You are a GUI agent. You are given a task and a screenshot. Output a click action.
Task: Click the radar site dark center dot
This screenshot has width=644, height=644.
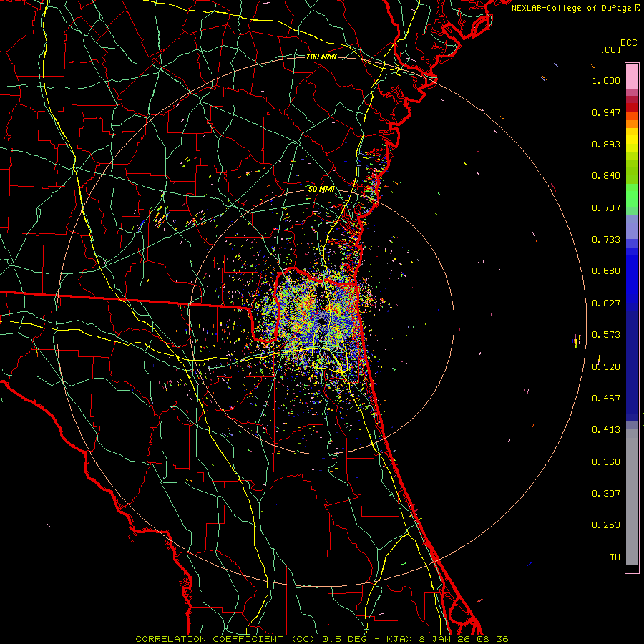coord(323,320)
